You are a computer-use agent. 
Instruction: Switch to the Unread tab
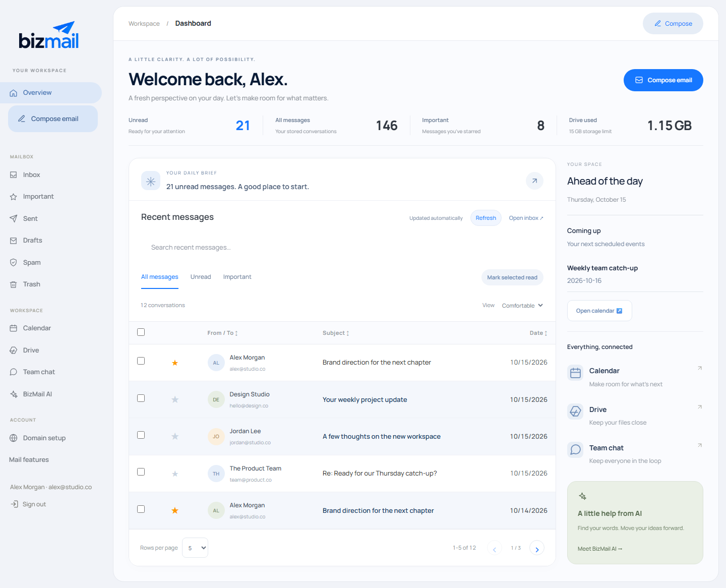pos(201,277)
